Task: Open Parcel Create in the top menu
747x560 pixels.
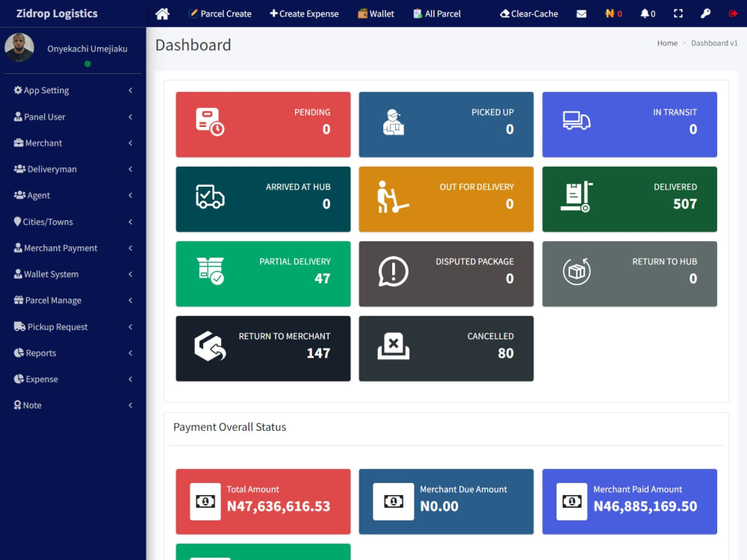Action: [x=220, y=13]
